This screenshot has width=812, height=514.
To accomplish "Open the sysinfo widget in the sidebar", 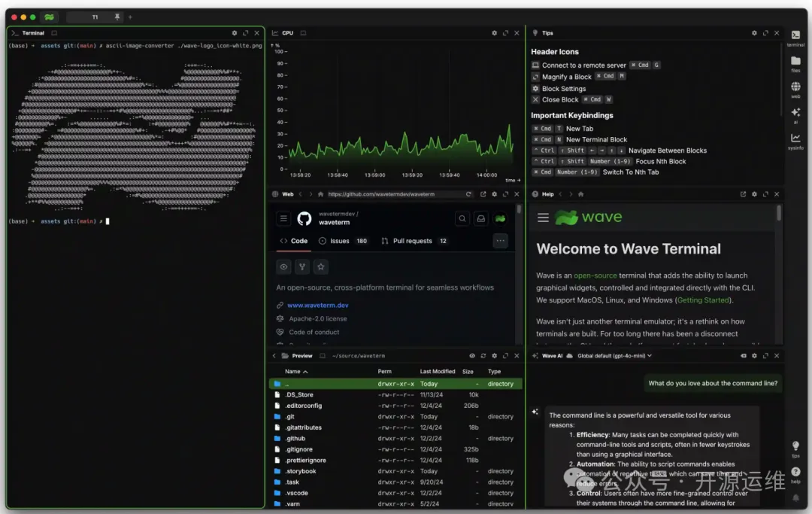I will pyautogui.click(x=795, y=138).
